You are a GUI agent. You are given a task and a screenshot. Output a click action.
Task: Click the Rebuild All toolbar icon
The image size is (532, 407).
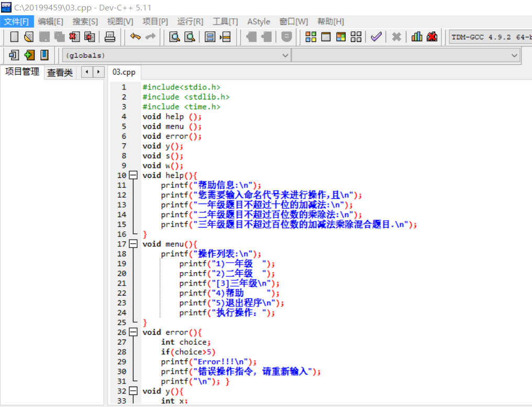(356, 37)
